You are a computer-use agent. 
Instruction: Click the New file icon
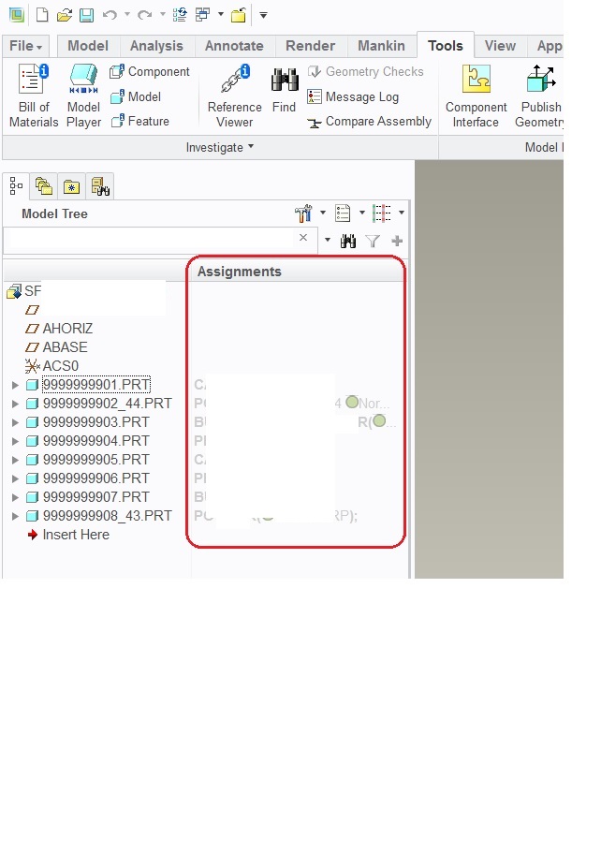[42, 15]
